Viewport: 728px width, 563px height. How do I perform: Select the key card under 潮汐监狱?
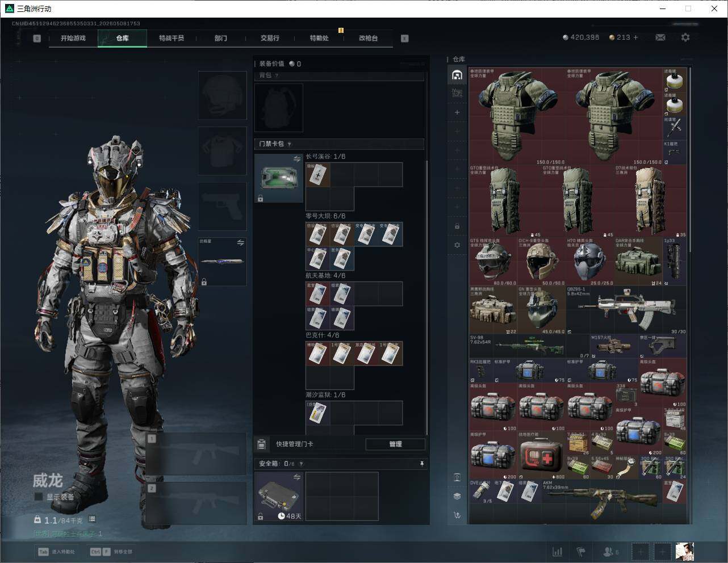(318, 413)
